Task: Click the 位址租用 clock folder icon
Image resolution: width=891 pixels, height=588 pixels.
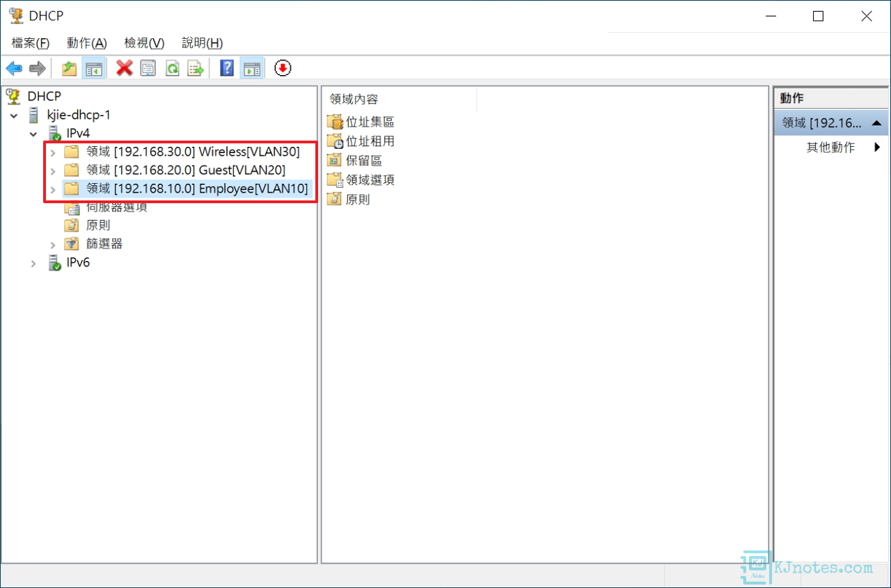Action: 335,141
